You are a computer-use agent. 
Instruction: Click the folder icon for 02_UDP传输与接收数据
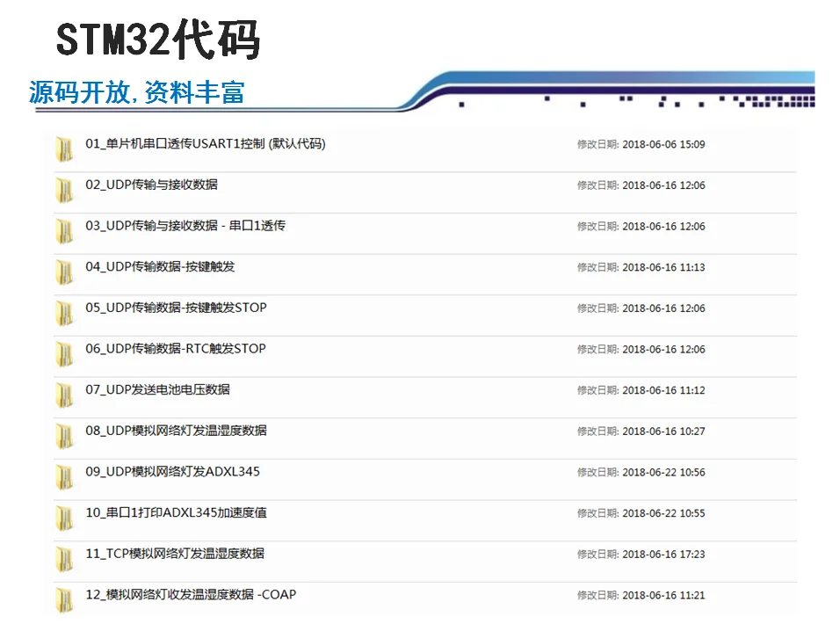(x=64, y=190)
